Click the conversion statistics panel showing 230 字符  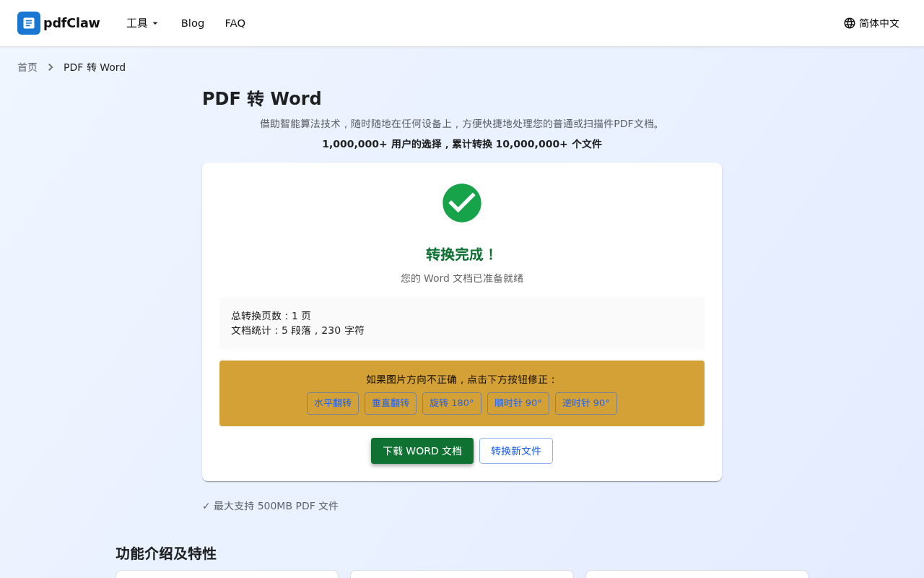tap(462, 323)
